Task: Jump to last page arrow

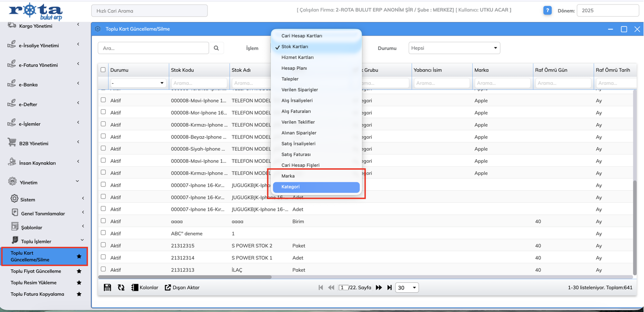Action: pos(390,288)
